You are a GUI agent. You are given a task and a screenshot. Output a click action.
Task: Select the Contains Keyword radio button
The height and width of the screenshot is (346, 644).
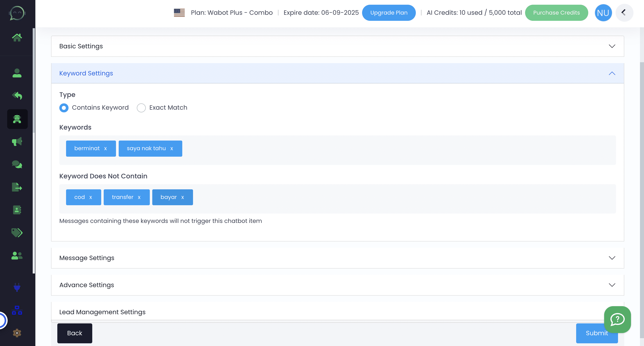(64, 108)
